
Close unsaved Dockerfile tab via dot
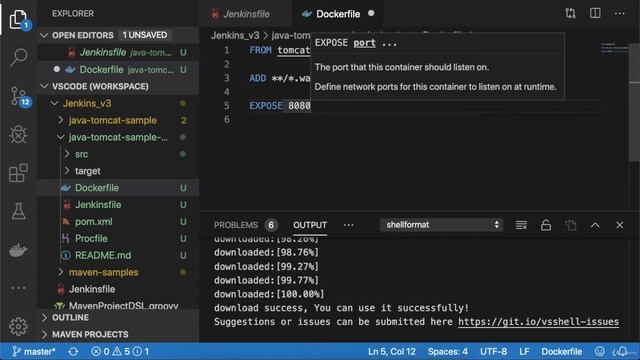click(x=371, y=13)
